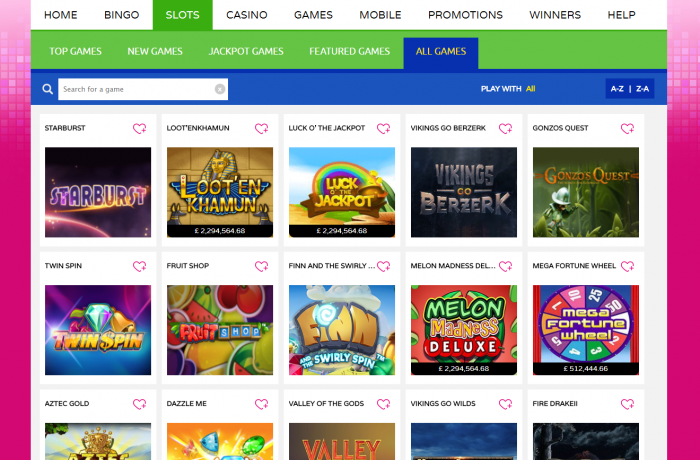Click the Search for a game field

point(143,89)
